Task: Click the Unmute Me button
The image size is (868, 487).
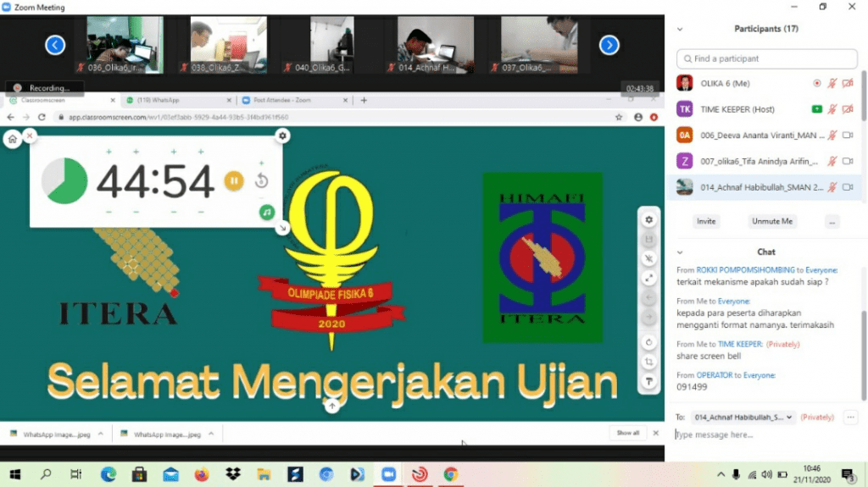Action: coord(772,221)
